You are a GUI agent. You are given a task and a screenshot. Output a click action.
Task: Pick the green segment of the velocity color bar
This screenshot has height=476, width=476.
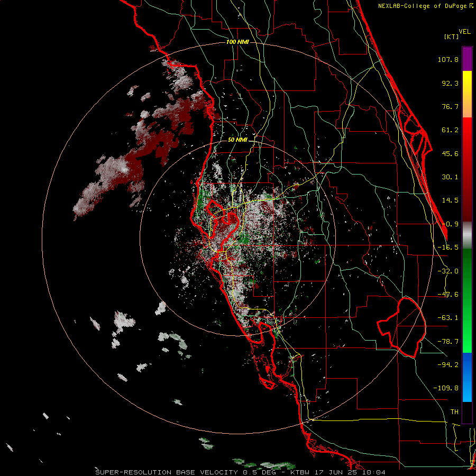pyautogui.click(x=467, y=300)
